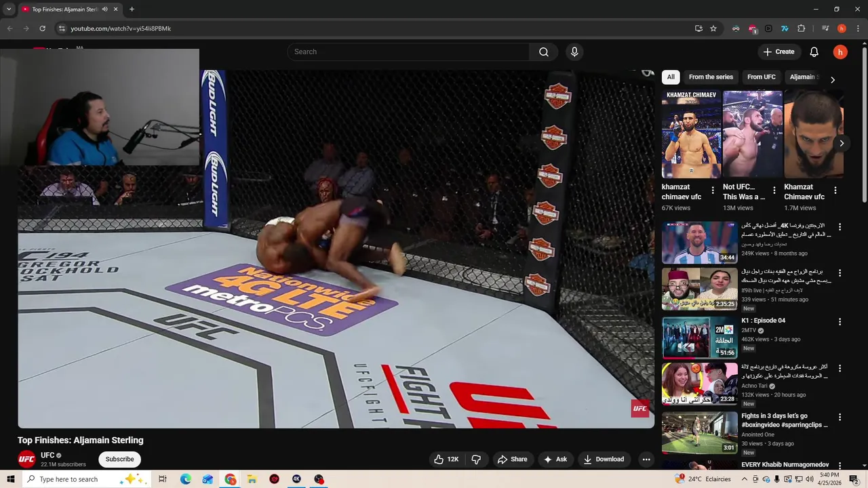Open more options for K1 : Episode 04

point(840,322)
